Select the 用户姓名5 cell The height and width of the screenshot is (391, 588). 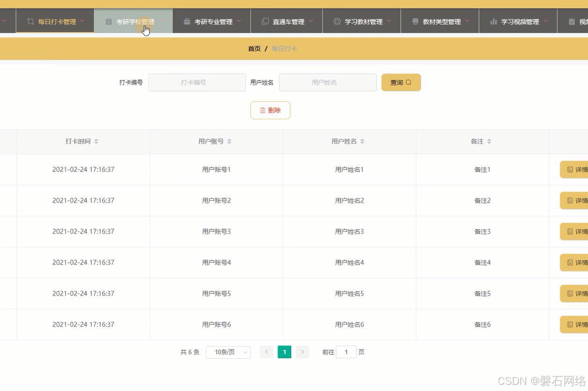tap(349, 294)
